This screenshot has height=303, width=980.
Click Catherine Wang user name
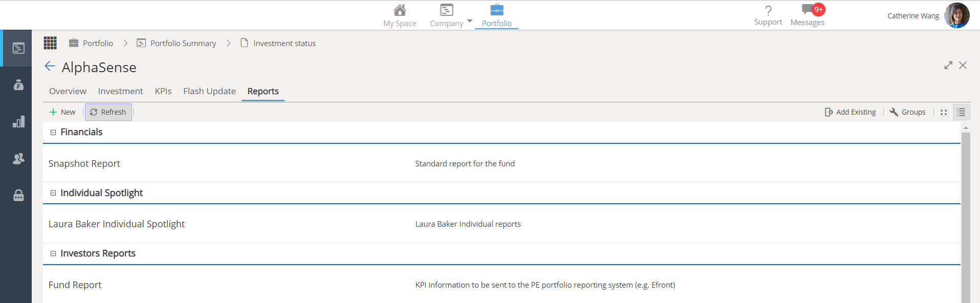(913, 16)
